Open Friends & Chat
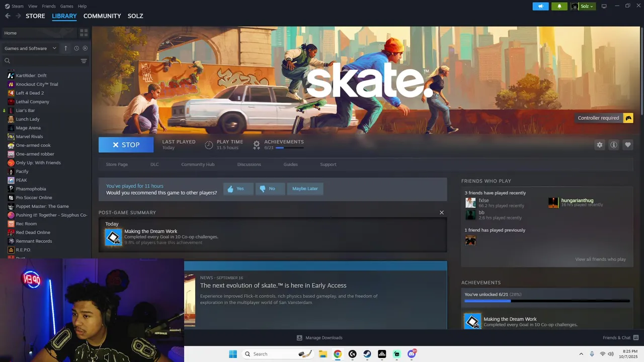The width and height of the screenshot is (644, 362). pos(621,338)
